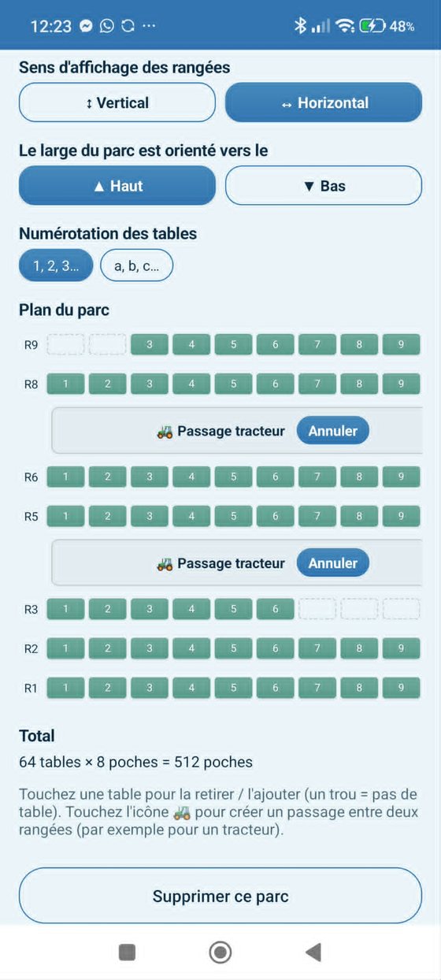Tap the WhatsApp notification icon
This screenshot has width=441, height=980.
[106, 26]
